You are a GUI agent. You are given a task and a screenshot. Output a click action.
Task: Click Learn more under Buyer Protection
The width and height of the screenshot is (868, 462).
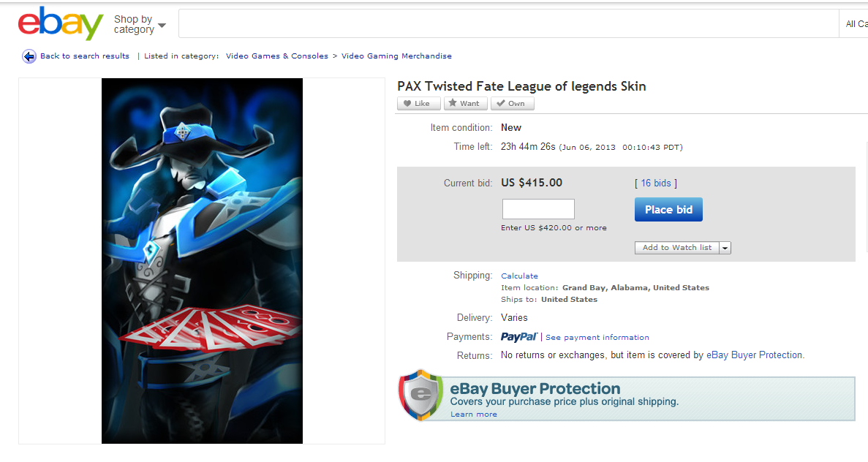(x=473, y=414)
